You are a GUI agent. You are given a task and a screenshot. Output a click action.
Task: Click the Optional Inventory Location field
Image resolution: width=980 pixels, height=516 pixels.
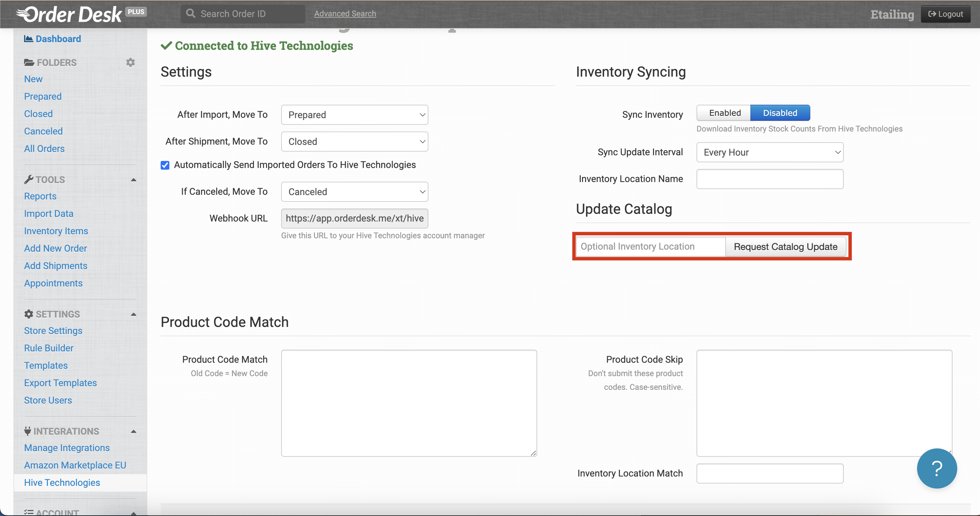pyautogui.click(x=650, y=247)
